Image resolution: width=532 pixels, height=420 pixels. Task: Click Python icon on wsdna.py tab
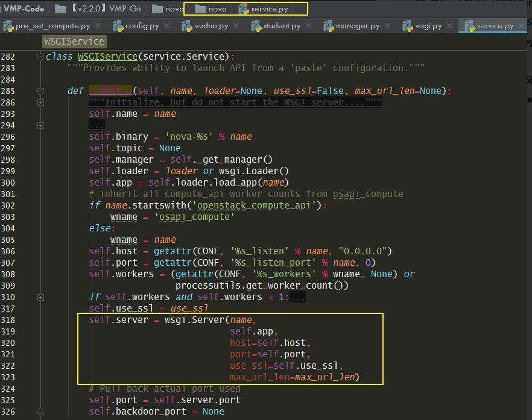point(187,27)
